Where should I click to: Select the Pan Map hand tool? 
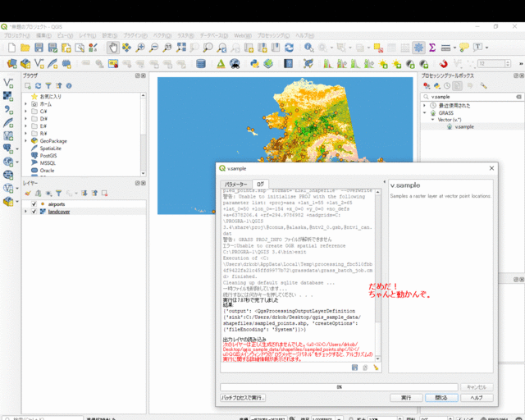tap(113, 48)
